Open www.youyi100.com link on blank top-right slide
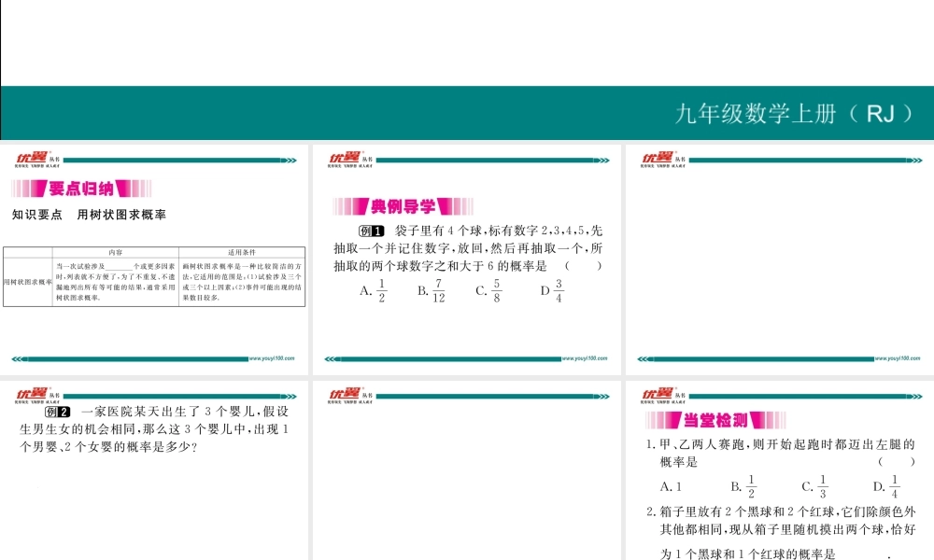The width and height of the screenshot is (934, 560). point(898,357)
